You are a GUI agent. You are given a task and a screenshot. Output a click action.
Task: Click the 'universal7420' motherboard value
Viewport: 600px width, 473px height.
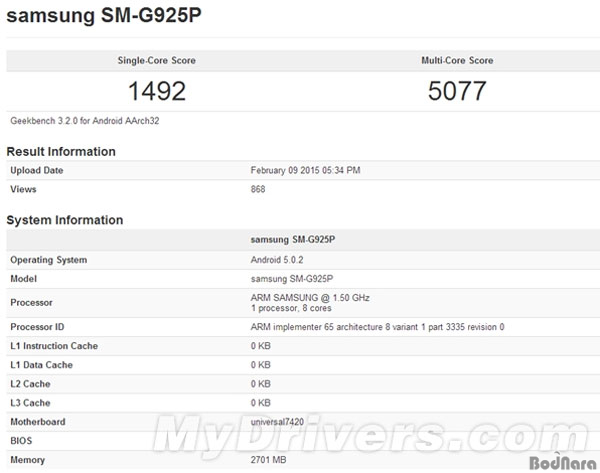coord(277,422)
